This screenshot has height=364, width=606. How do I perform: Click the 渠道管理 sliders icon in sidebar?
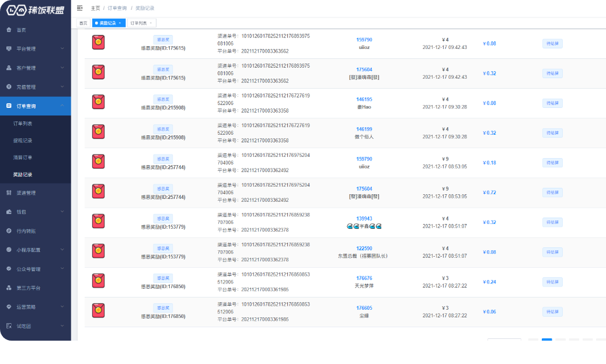click(x=9, y=192)
